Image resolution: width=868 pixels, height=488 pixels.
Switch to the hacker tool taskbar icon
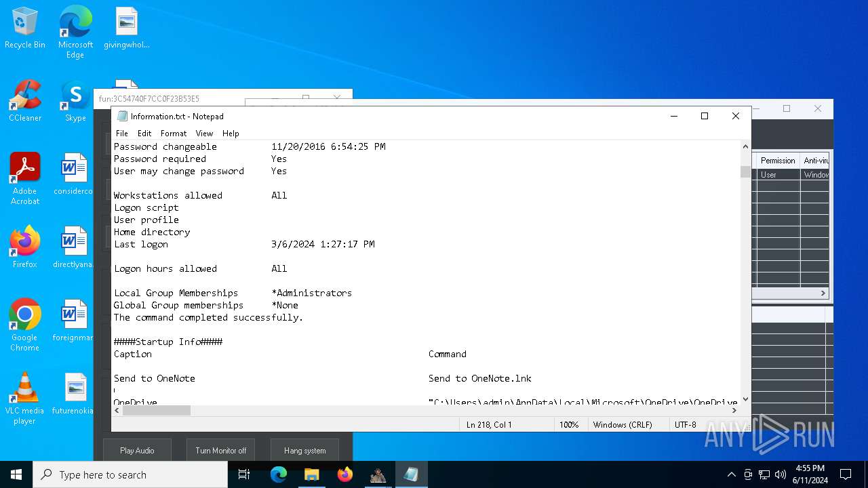378,474
